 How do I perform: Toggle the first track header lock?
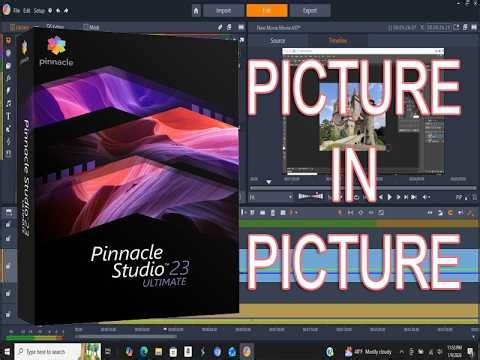tap(8, 224)
